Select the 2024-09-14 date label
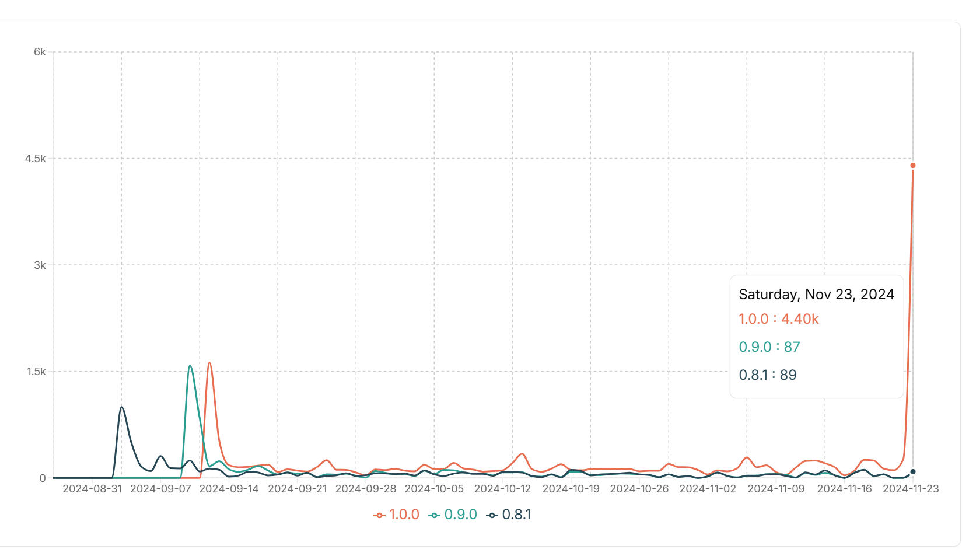 pyautogui.click(x=229, y=489)
